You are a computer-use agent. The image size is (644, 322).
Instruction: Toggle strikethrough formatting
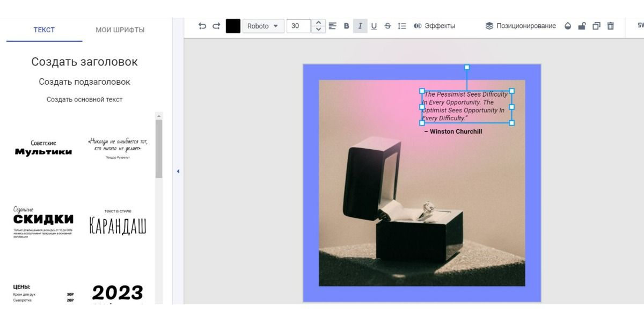point(388,26)
